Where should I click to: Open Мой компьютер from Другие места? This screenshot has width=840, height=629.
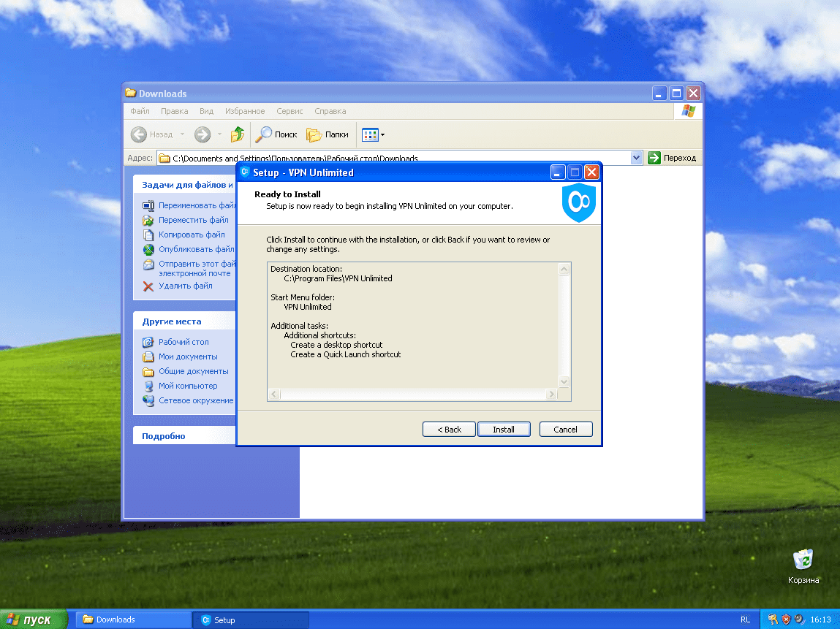186,386
